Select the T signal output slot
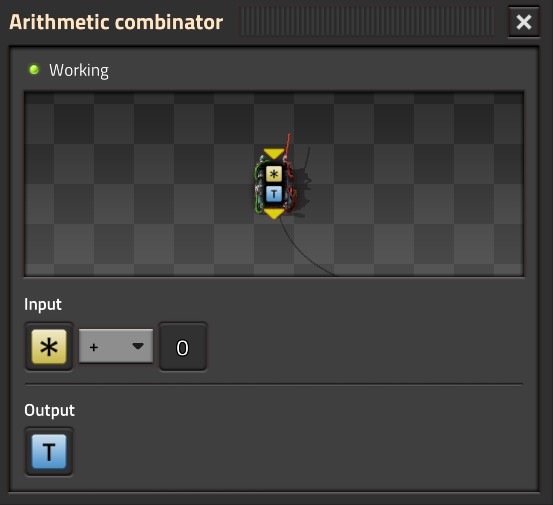Screen dimensions: 553x505 49,451
